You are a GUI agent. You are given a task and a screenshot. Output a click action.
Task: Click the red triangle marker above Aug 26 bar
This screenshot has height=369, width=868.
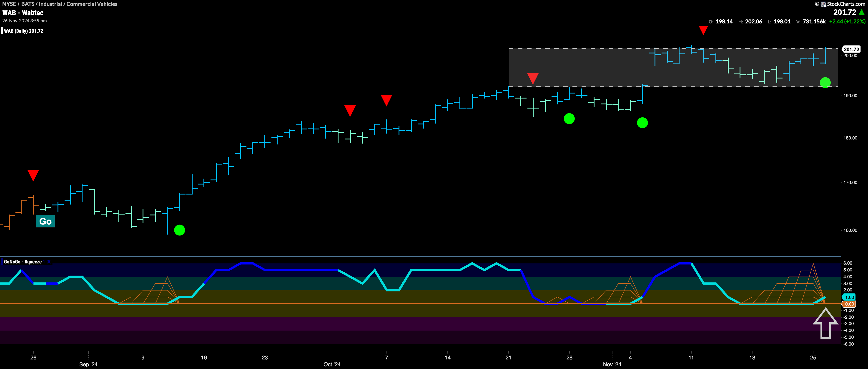click(x=33, y=175)
